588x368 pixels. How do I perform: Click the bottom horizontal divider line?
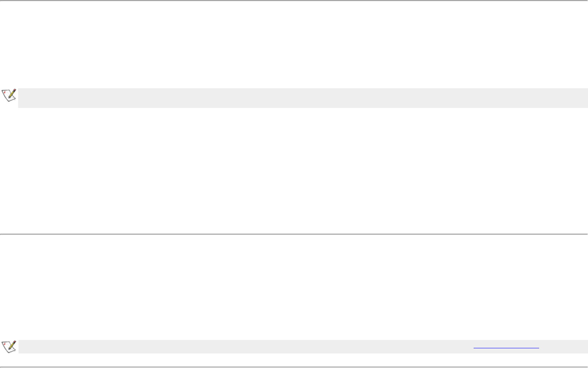(x=294, y=367)
